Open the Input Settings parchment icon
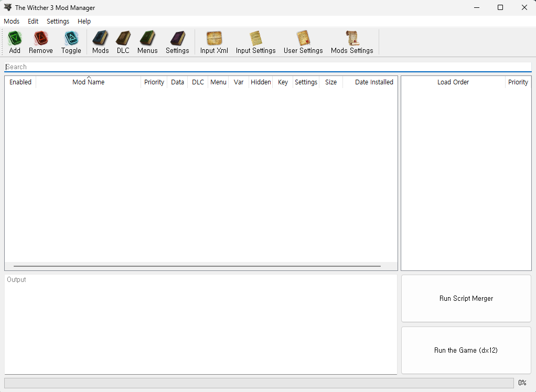 point(256,38)
